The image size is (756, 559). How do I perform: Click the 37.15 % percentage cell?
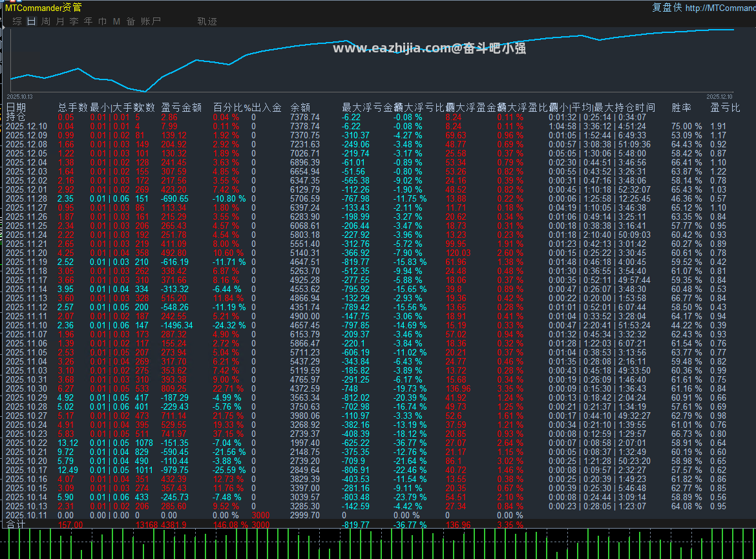click(x=228, y=434)
